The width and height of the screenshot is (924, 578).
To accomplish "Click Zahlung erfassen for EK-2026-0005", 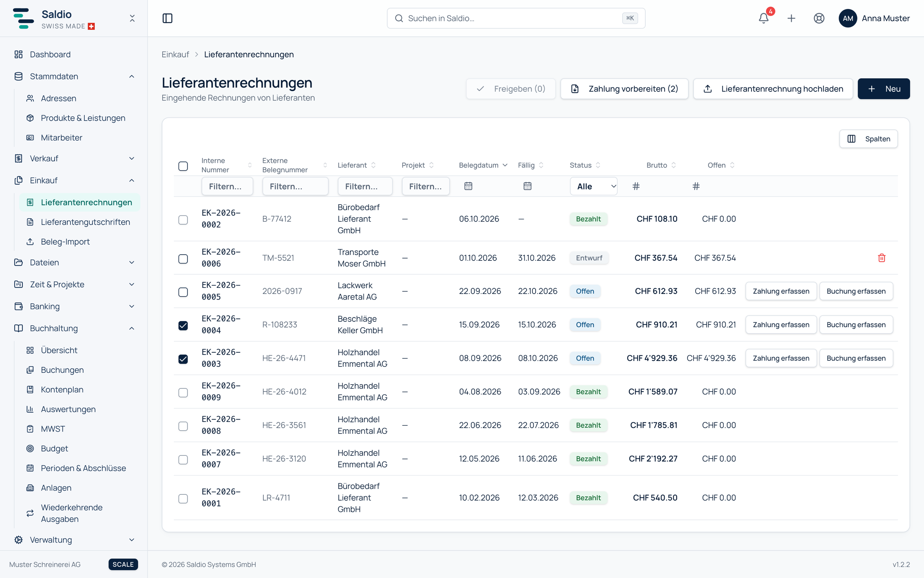I will (781, 291).
